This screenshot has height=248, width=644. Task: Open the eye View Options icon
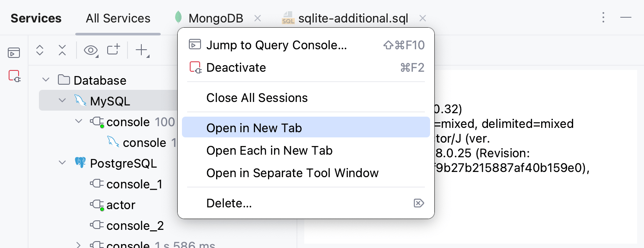pos(91,50)
